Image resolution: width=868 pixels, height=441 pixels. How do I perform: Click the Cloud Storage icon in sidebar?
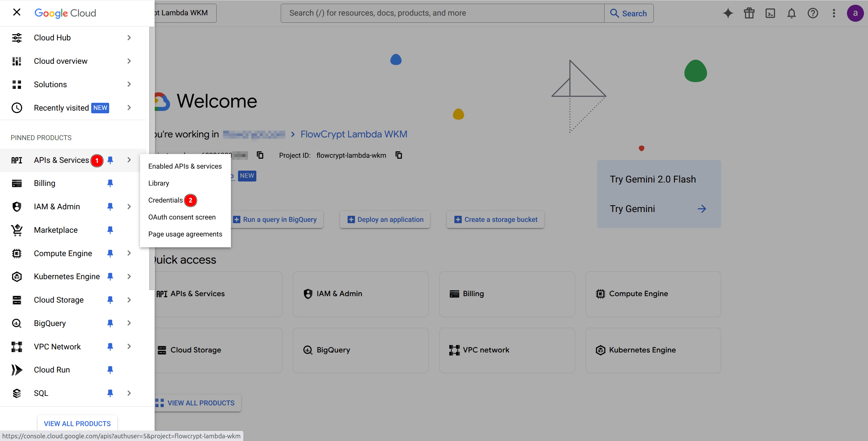[17, 300]
